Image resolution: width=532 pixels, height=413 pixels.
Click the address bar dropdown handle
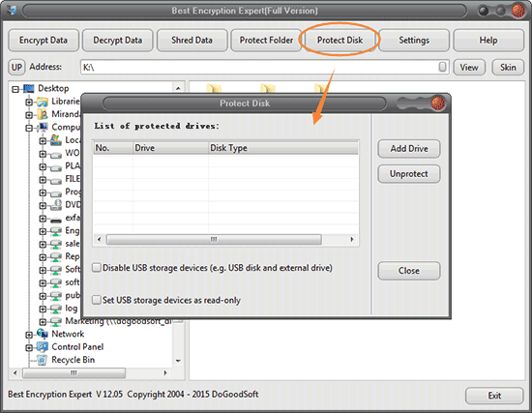point(442,67)
